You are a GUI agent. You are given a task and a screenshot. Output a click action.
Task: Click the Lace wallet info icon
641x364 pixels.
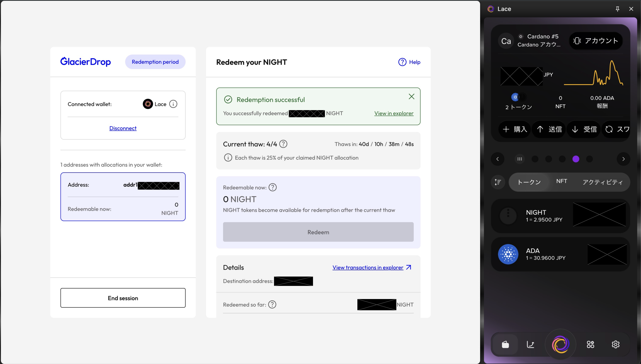coord(173,104)
